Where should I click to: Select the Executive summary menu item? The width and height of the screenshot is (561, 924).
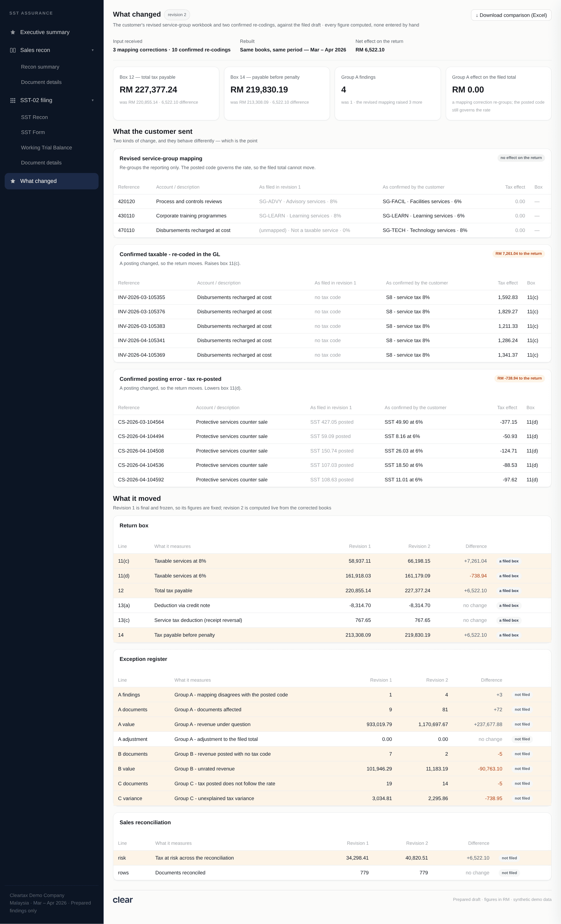(52, 32)
